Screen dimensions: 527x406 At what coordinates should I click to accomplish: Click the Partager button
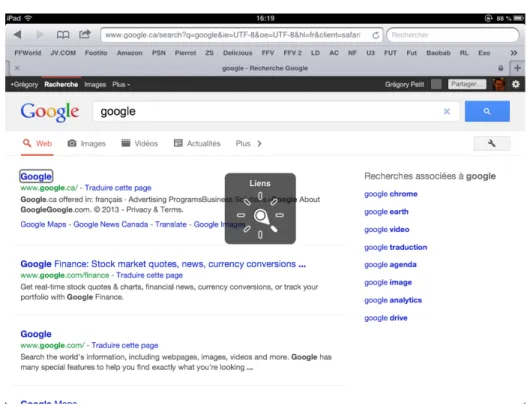click(467, 84)
